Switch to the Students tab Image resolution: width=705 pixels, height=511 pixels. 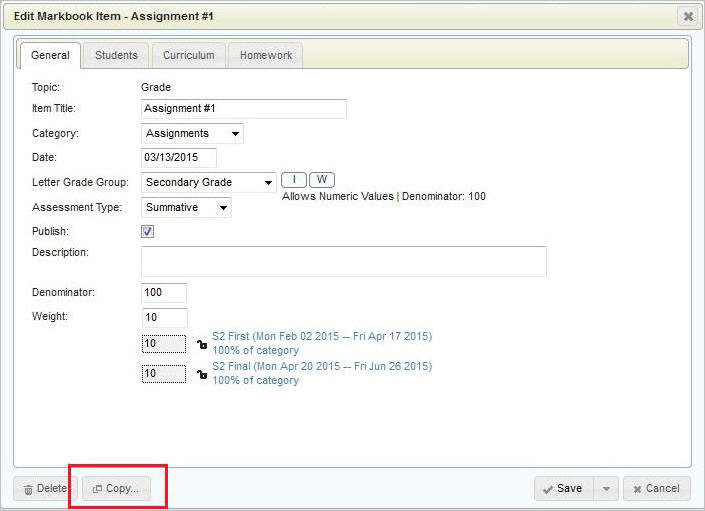(116, 55)
